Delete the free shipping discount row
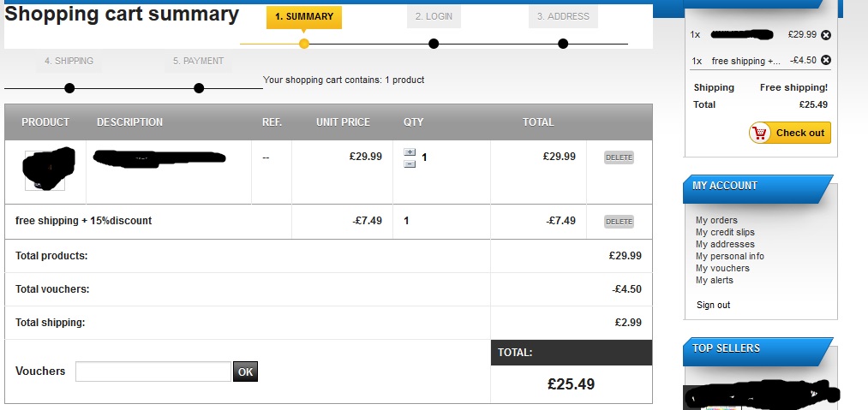This screenshot has height=410, width=868. [619, 222]
